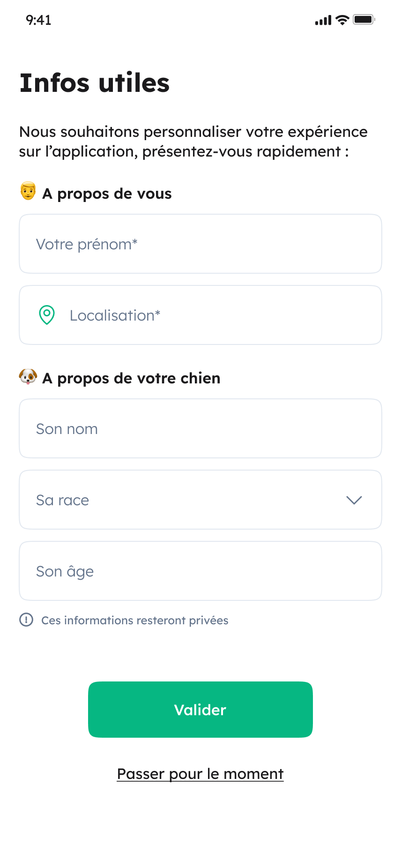Follow the Passer pour le moment link
Viewport: 401px width, 868px height.
tap(200, 774)
